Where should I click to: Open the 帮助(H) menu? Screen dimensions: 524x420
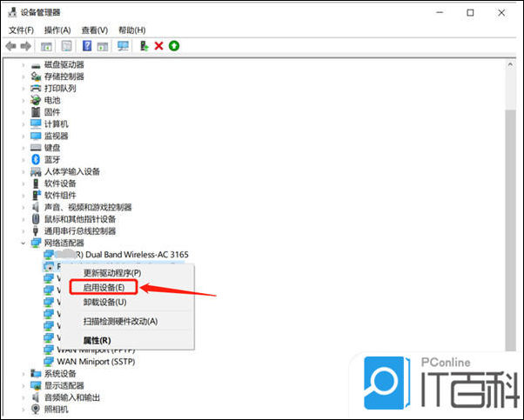(x=132, y=30)
